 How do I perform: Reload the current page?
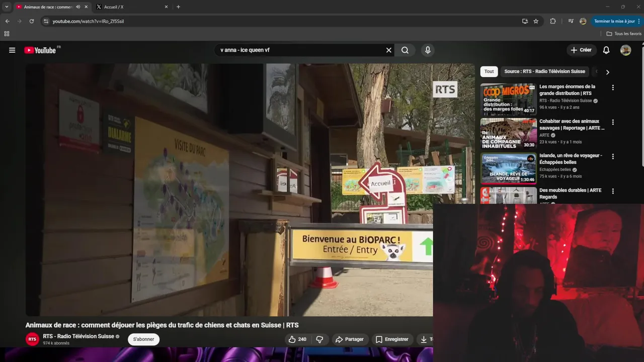[x=31, y=21]
